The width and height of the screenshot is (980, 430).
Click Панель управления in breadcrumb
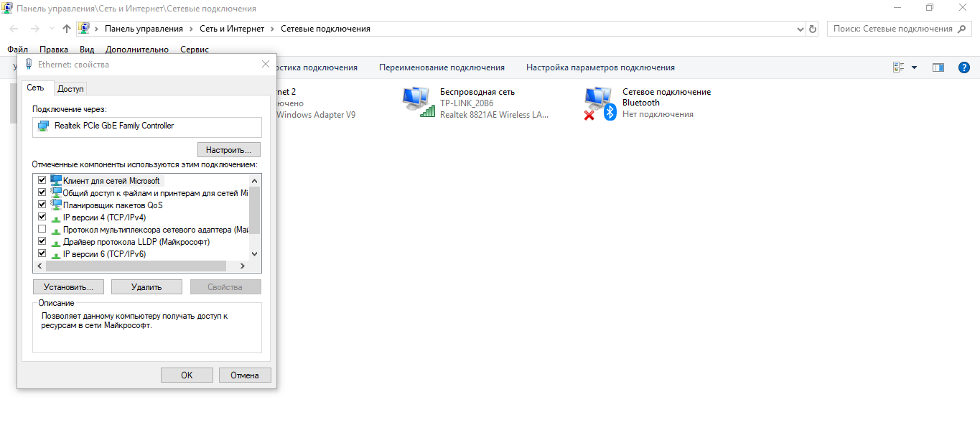coord(144,29)
